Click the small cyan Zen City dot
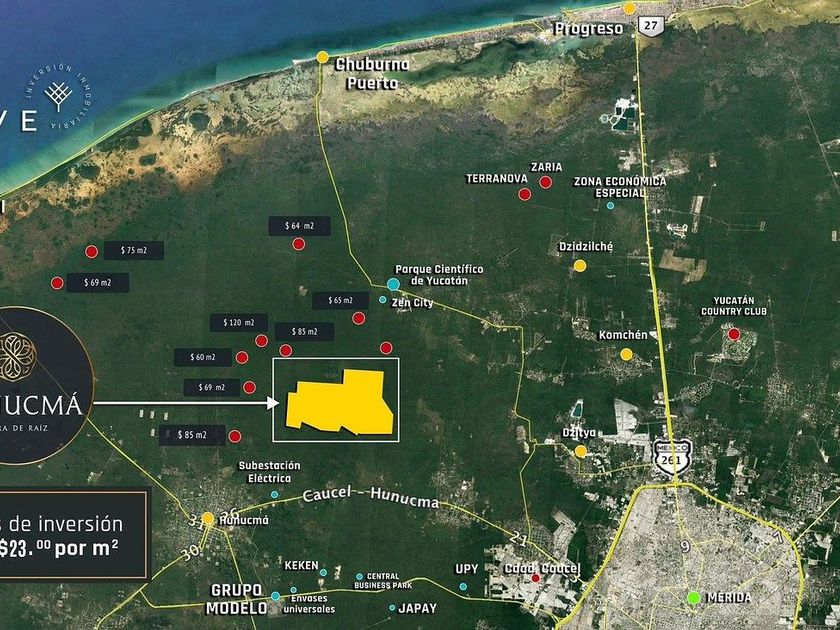The height and width of the screenshot is (630, 840). coord(382,299)
